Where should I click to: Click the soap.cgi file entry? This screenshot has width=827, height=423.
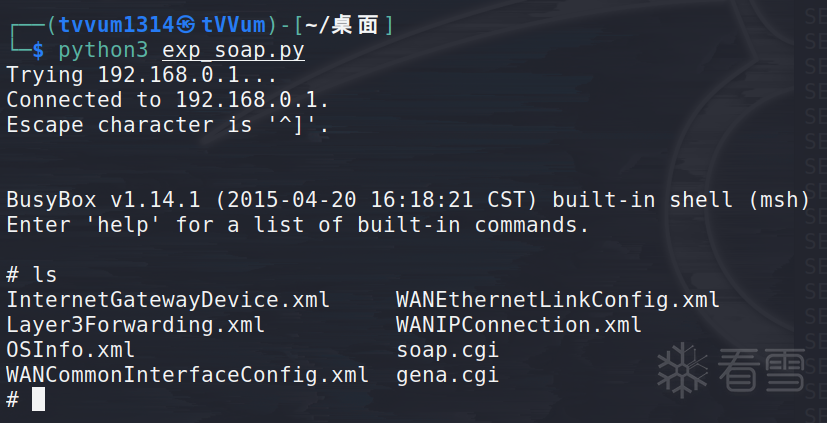[x=448, y=350]
